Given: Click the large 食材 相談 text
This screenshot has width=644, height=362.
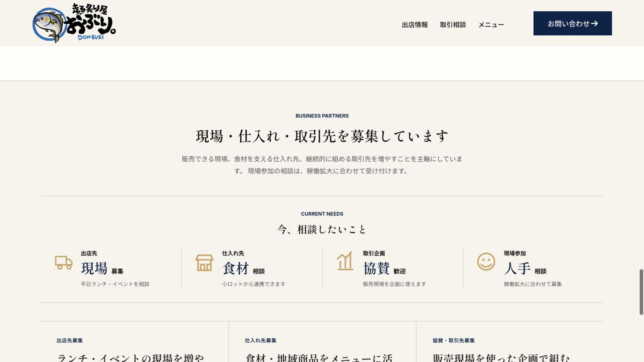Looking at the screenshot, I should pos(243,268).
